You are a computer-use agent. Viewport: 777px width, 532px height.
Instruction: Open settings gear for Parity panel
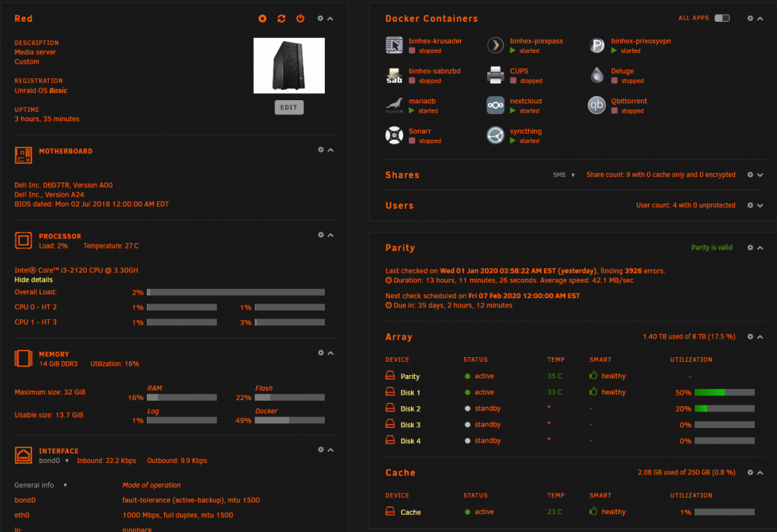pos(751,248)
